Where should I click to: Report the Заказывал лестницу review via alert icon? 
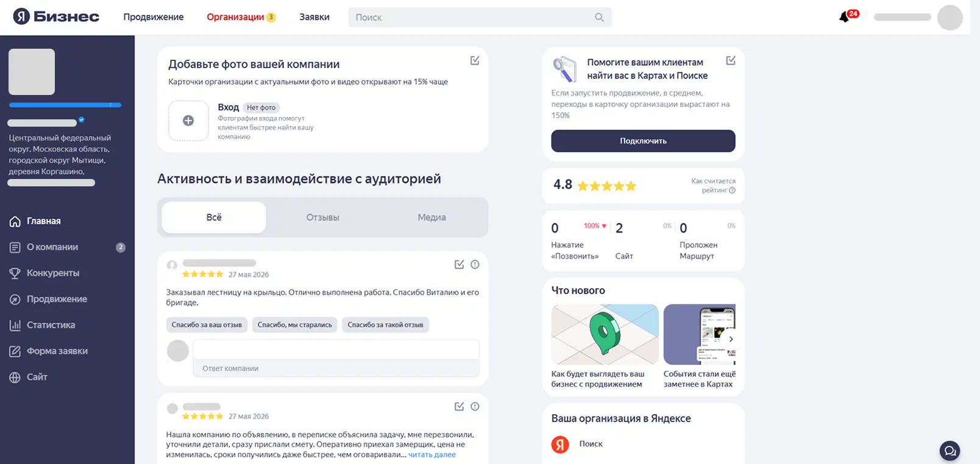coord(475,264)
